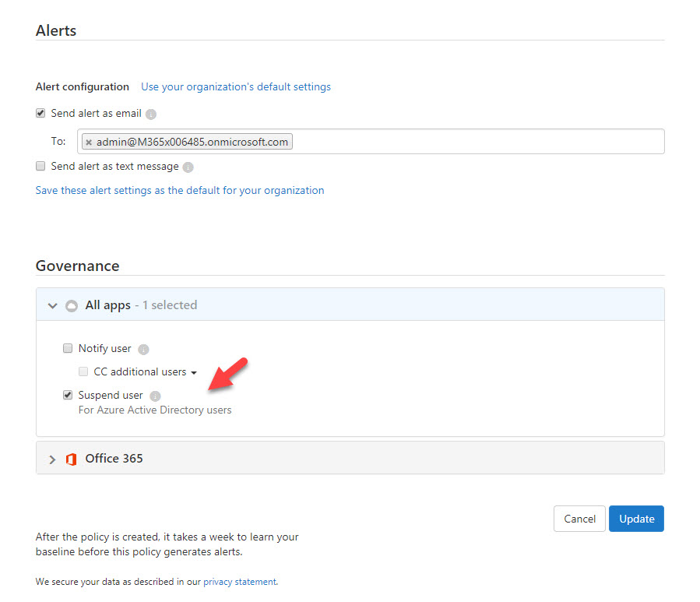The height and width of the screenshot is (602, 700).
Task: Save these alert settings as organization default
Action: coord(180,190)
